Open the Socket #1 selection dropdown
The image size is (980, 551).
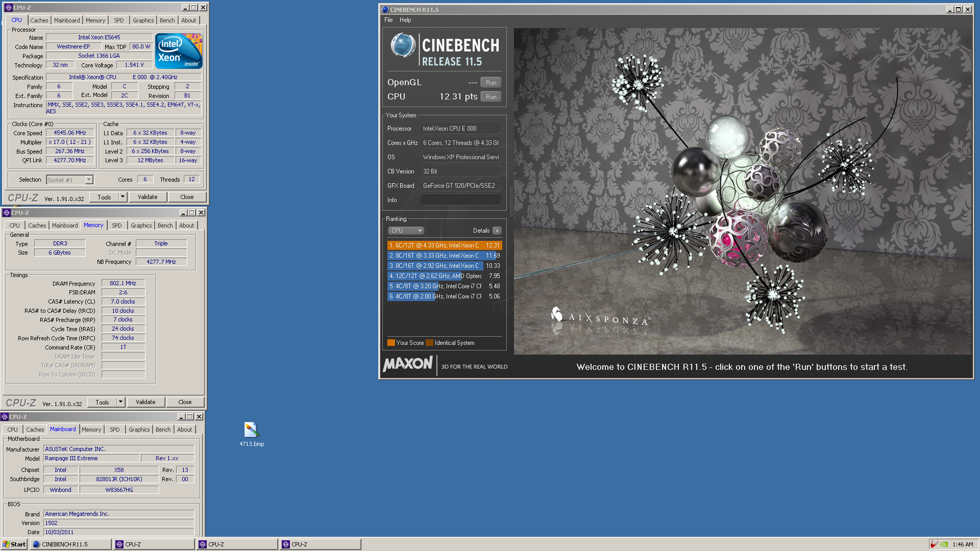(x=70, y=180)
